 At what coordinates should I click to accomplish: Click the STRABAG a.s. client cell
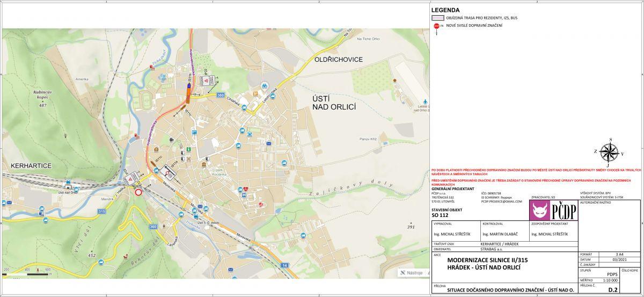pos(492,249)
